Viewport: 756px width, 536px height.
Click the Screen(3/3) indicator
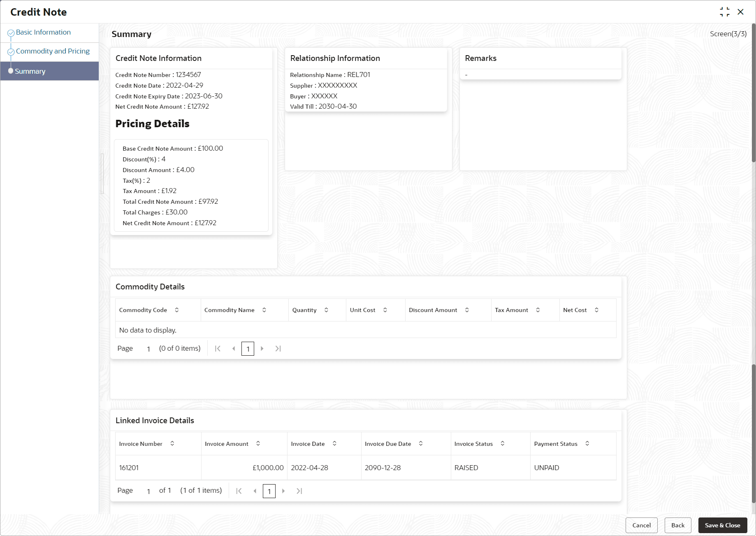728,34
